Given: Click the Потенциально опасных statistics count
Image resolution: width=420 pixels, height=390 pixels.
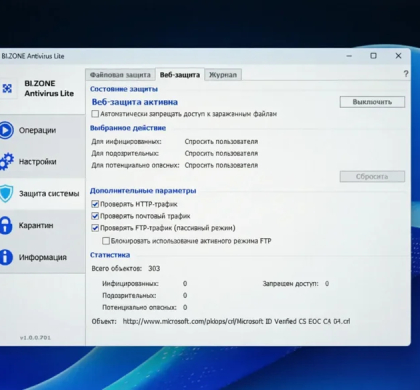Looking at the screenshot, I should click(x=185, y=307).
